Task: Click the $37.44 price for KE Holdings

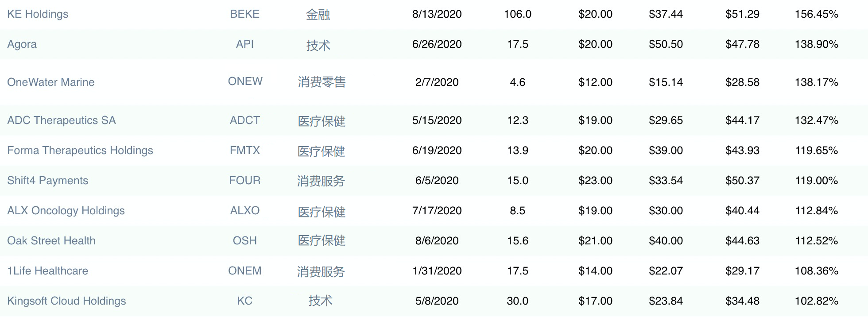Action: coord(666,14)
